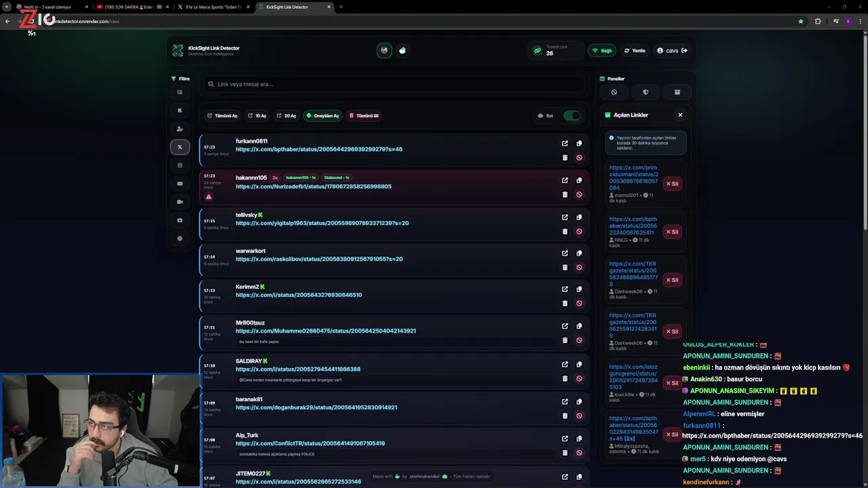Delete baranak81's link entry
Image resolution: width=868 pixels, height=488 pixels.
pyautogui.click(x=565, y=415)
